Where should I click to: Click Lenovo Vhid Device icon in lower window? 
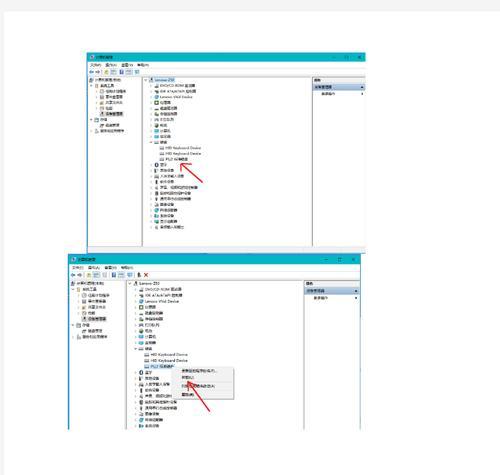tap(141, 301)
